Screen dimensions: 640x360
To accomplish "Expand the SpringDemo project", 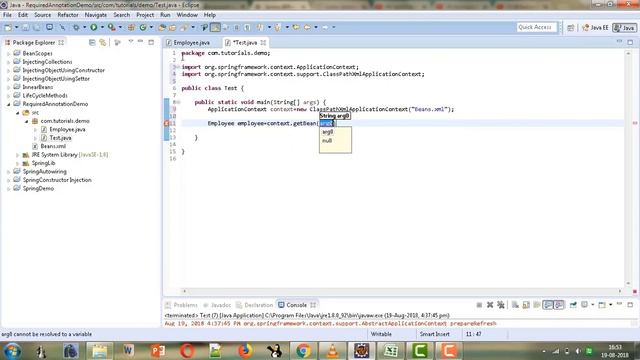I will pyautogui.click(x=9, y=189).
